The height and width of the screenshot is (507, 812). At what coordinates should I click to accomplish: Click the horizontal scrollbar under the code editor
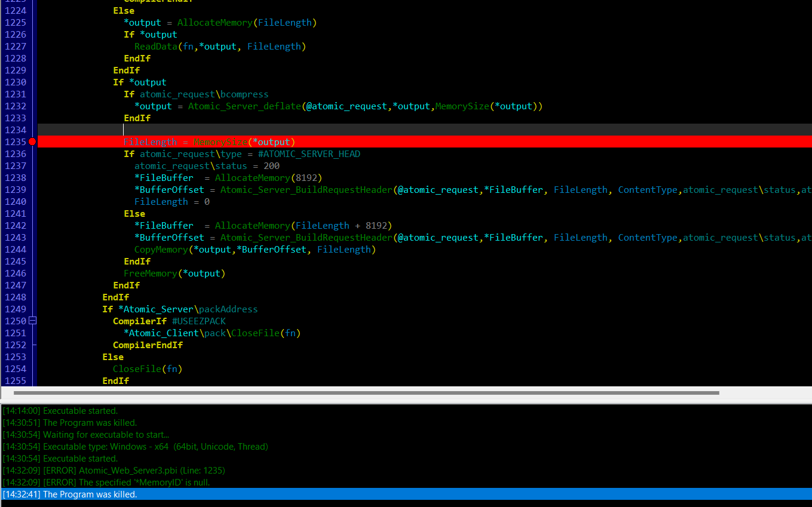[366, 393]
